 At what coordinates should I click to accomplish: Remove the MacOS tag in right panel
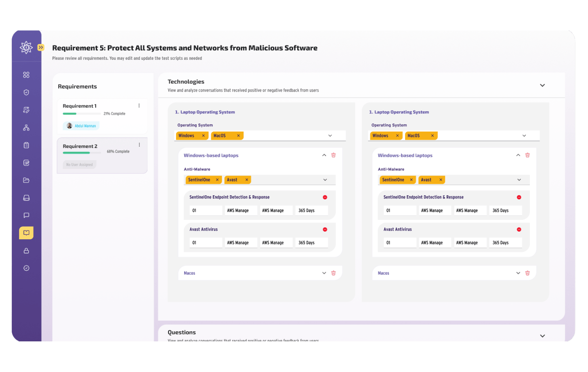tap(433, 136)
